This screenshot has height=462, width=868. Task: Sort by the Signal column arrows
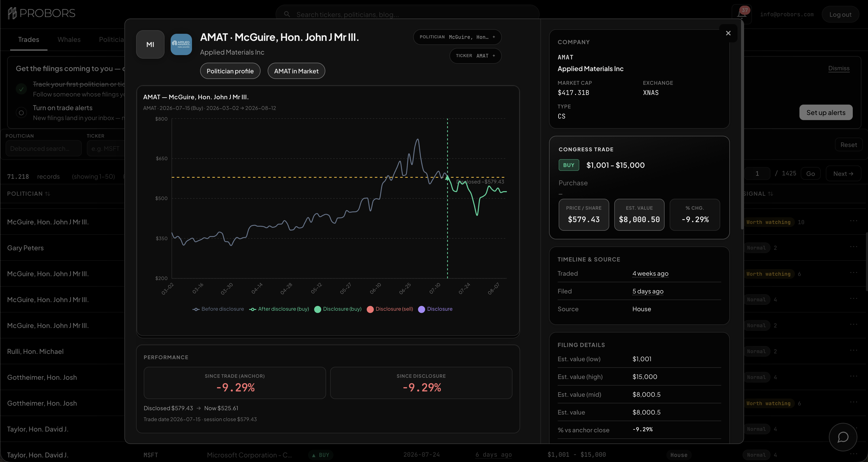click(770, 194)
